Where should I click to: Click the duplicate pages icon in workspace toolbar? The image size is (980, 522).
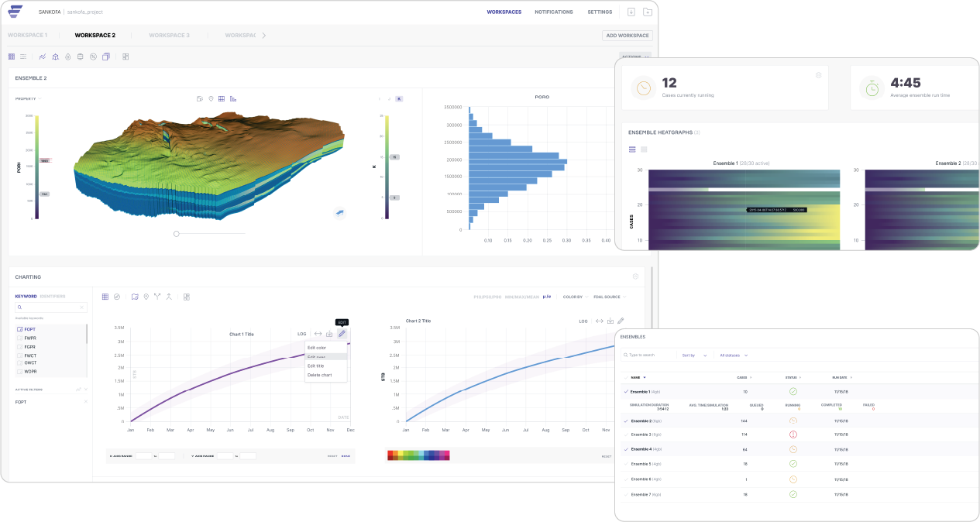click(x=106, y=57)
